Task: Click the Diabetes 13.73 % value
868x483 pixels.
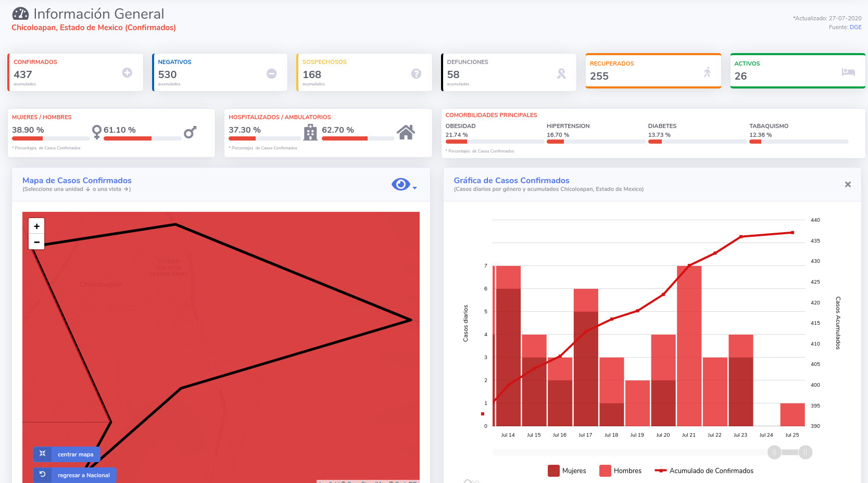Action: pyautogui.click(x=659, y=135)
